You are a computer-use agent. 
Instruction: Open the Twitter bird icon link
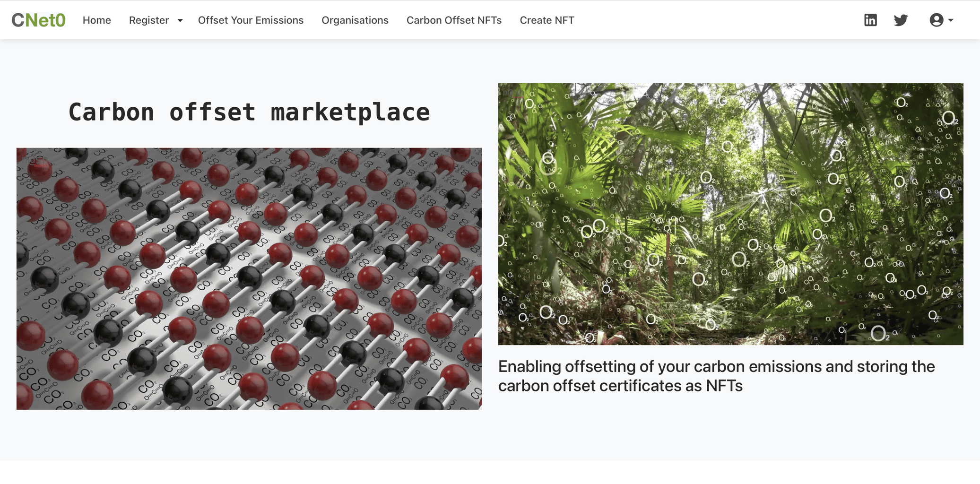[x=901, y=20]
